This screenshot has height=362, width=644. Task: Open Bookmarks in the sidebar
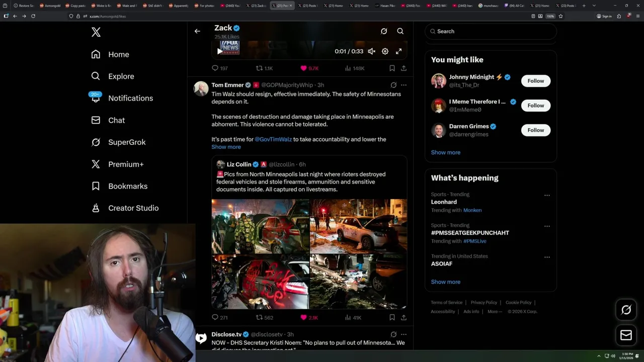(119, 186)
